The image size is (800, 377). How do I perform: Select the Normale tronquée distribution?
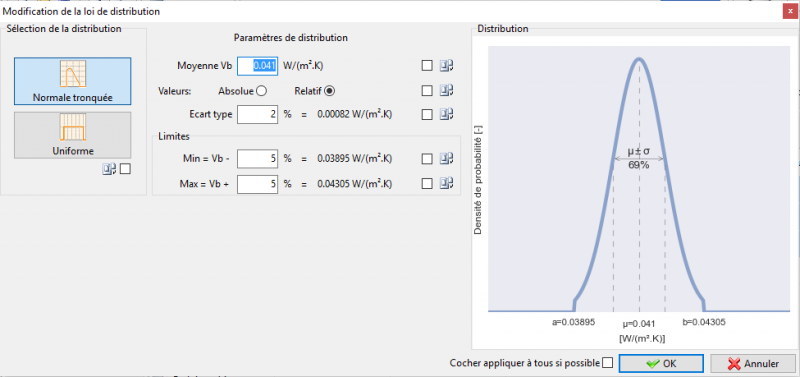[72, 81]
